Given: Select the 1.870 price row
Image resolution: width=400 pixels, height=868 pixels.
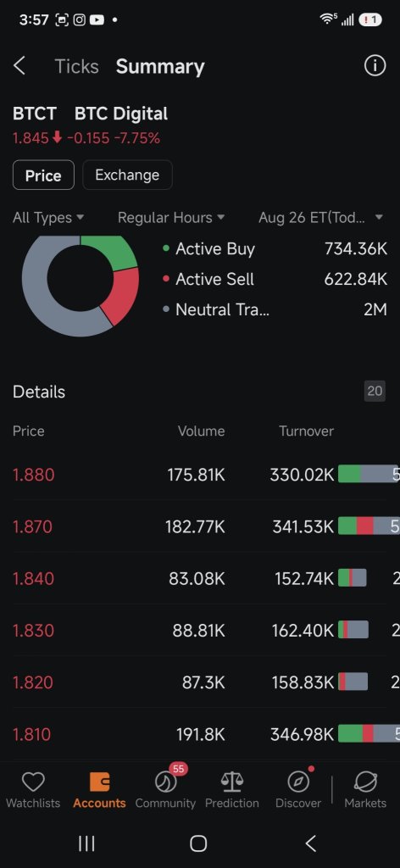Looking at the screenshot, I should tap(200, 526).
